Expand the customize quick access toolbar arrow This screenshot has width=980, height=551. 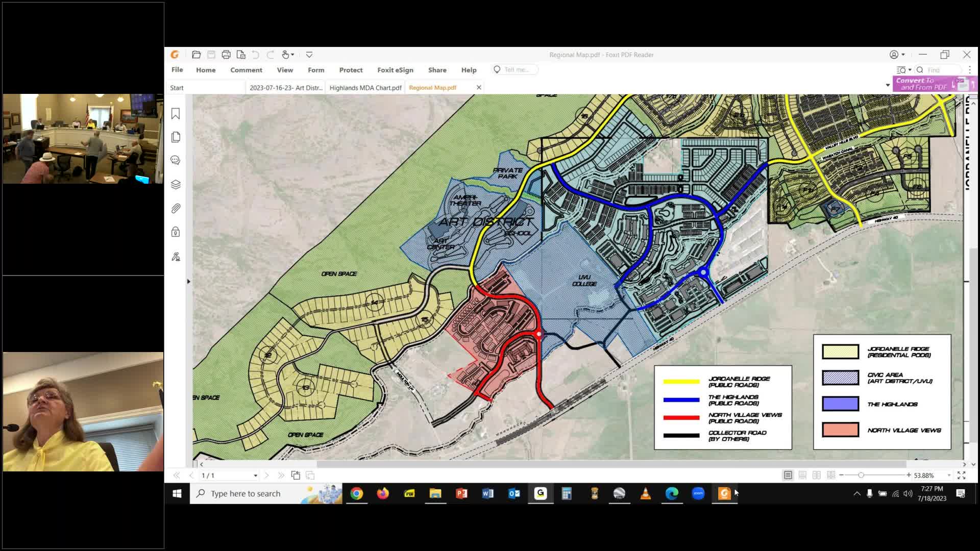tap(309, 55)
